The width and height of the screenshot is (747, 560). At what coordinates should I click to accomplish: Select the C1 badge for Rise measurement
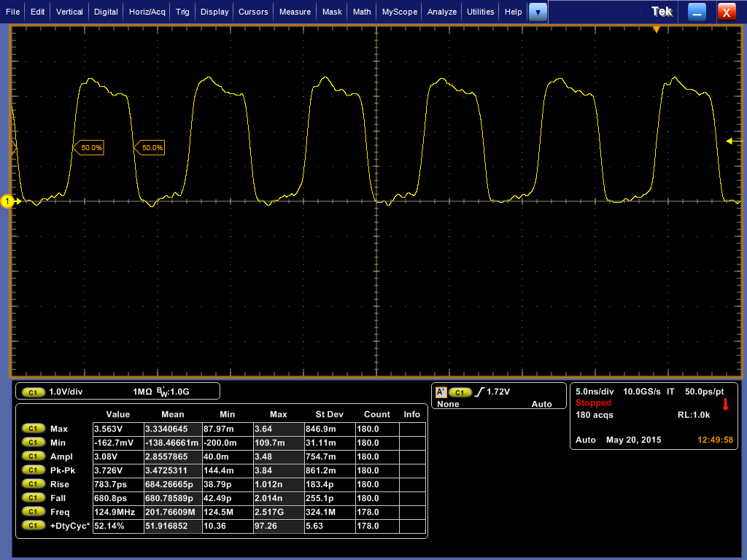(x=34, y=484)
